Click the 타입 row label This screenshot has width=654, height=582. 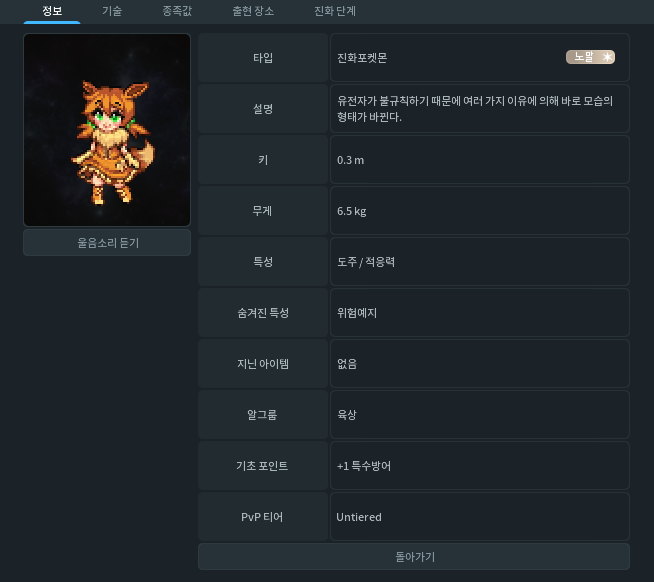pyautogui.click(x=263, y=58)
